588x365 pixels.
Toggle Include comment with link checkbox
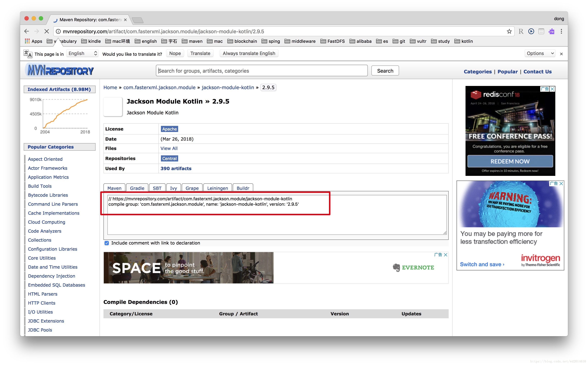click(107, 243)
